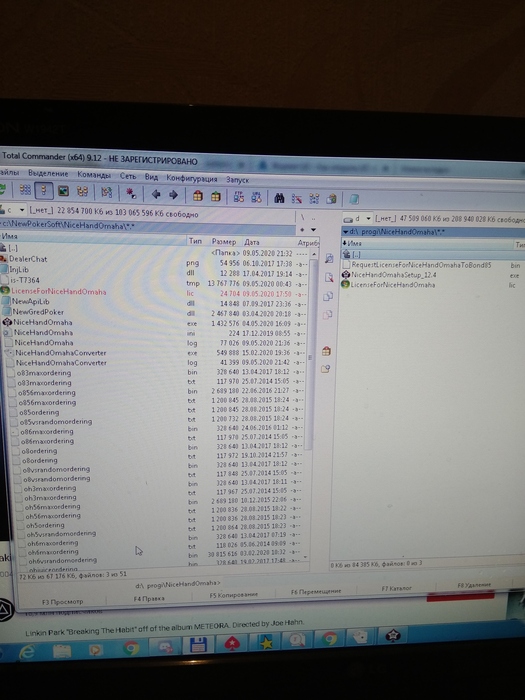Click the F7 Каталог button

(396, 588)
